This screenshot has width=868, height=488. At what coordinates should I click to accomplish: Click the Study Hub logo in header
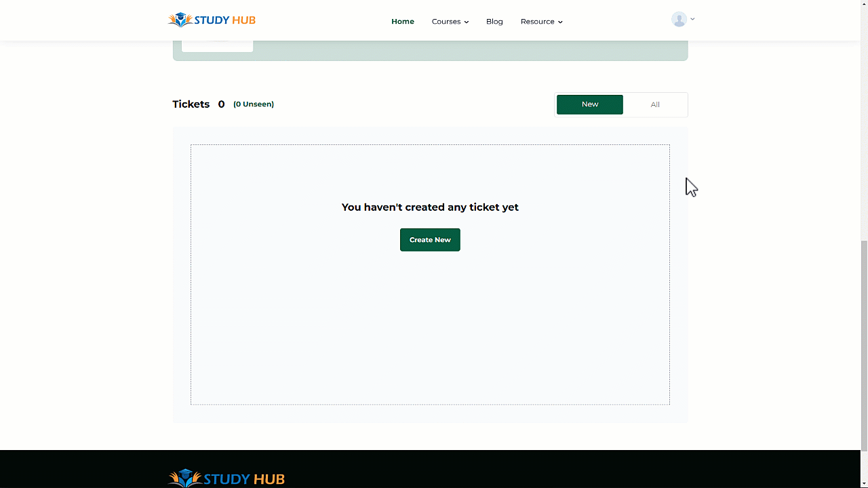[212, 20]
